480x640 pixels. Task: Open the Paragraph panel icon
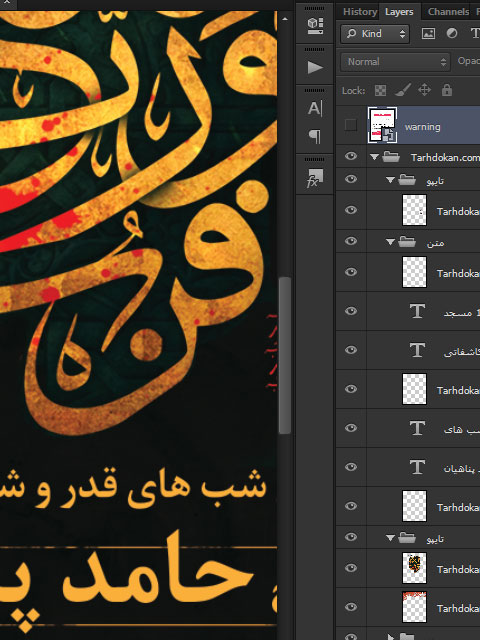[x=315, y=136]
